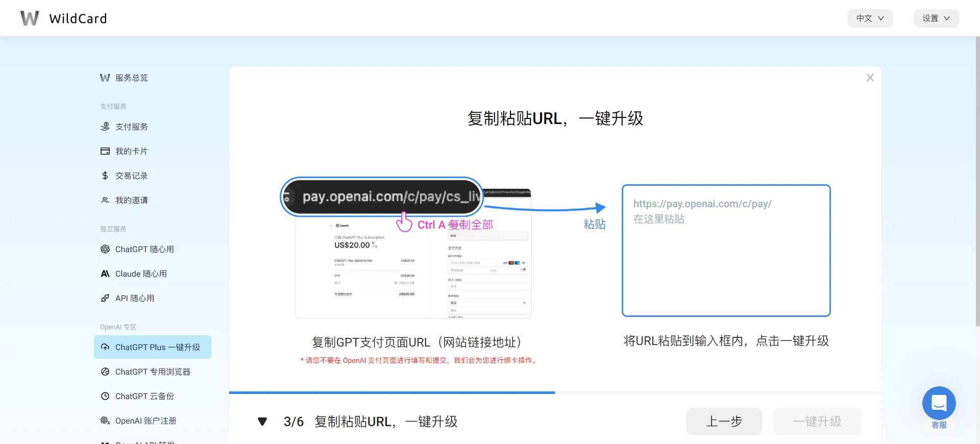The height and width of the screenshot is (444, 980).
Task: Open the 客服 chat support bubble
Action: pos(939,403)
